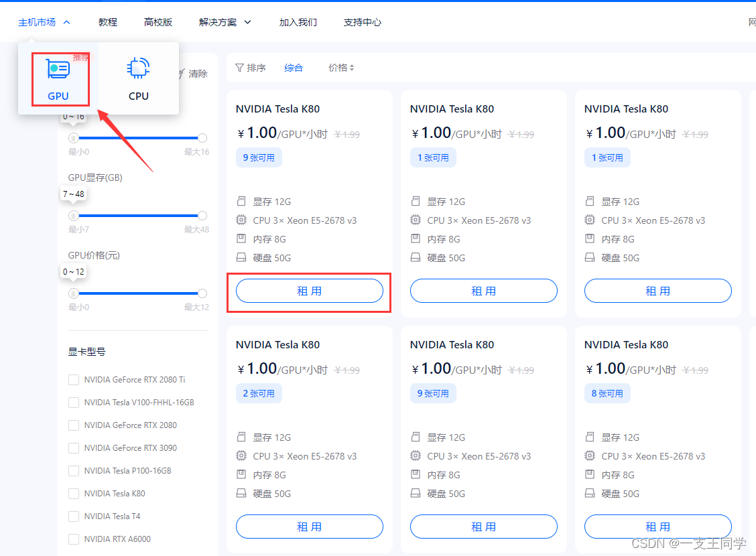
Task: Rent the first-row right K80 card
Action: pos(657,291)
